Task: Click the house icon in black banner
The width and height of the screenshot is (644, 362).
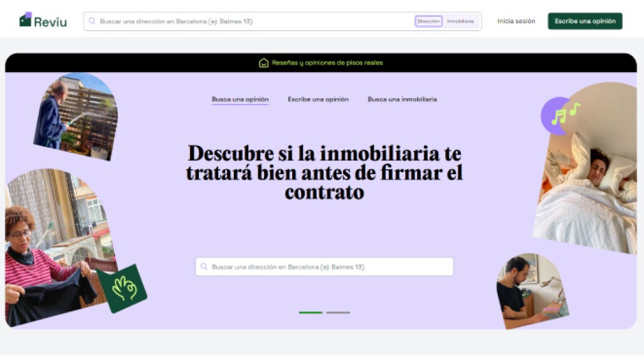Action: coord(263,63)
